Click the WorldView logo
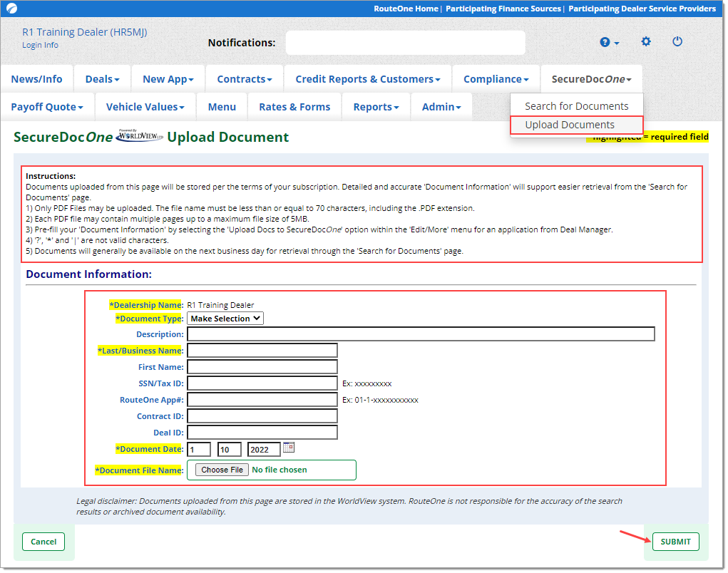 [139, 135]
